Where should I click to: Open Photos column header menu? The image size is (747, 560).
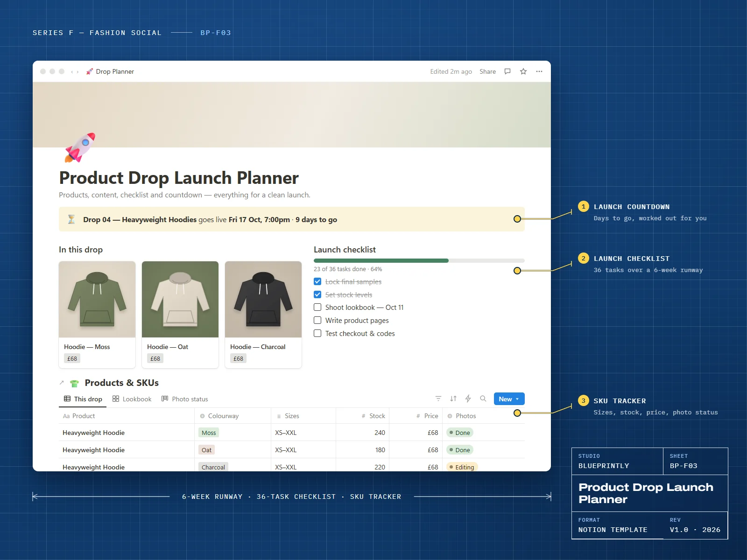484,416
